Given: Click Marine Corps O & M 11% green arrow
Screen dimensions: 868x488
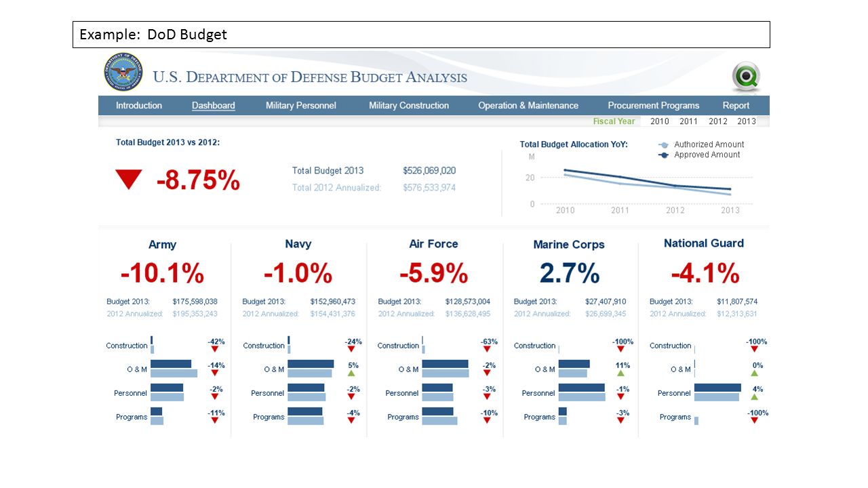Looking at the screenshot, I should pos(620,373).
